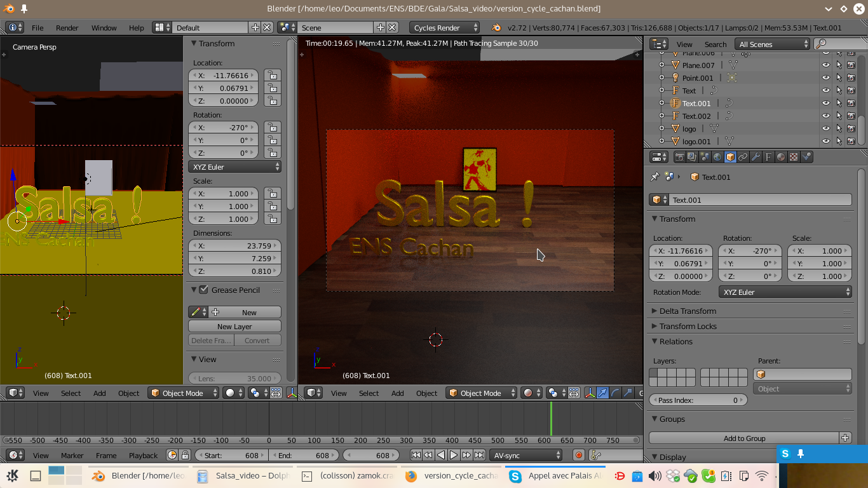Viewport: 868px width, 488px height.
Task: Toggle pin icon in properties breadcrumb
Action: click(x=655, y=177)
